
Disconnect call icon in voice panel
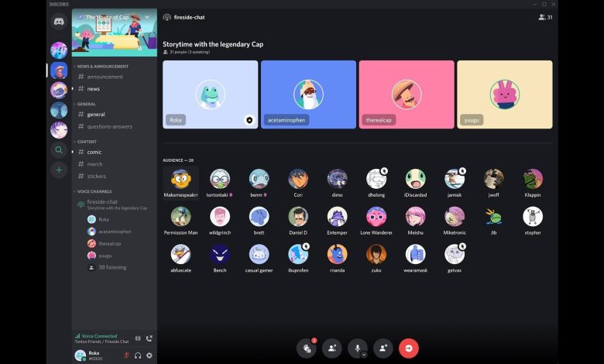149,338
